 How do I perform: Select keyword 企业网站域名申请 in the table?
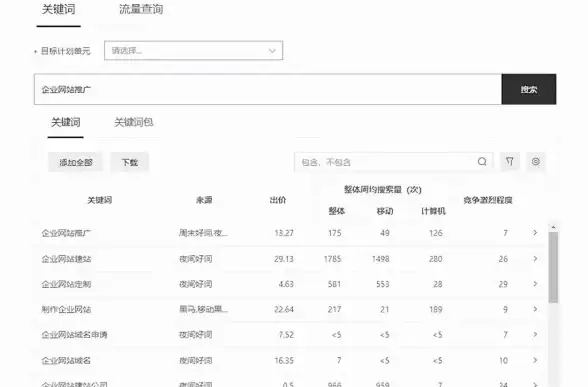click(74, 335)
